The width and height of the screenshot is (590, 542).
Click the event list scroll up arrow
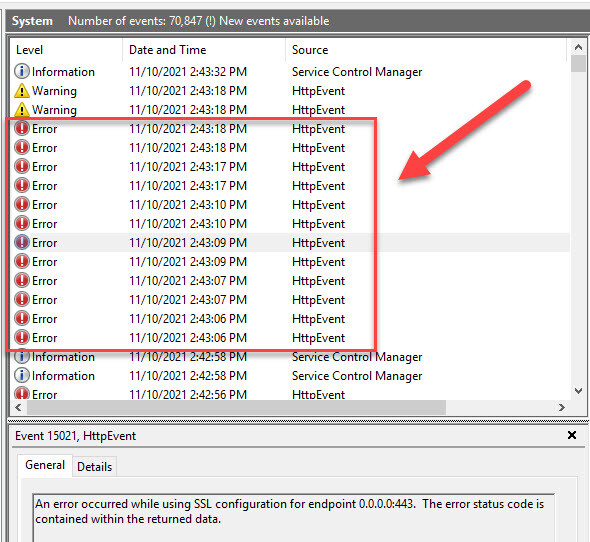[578, 47]
